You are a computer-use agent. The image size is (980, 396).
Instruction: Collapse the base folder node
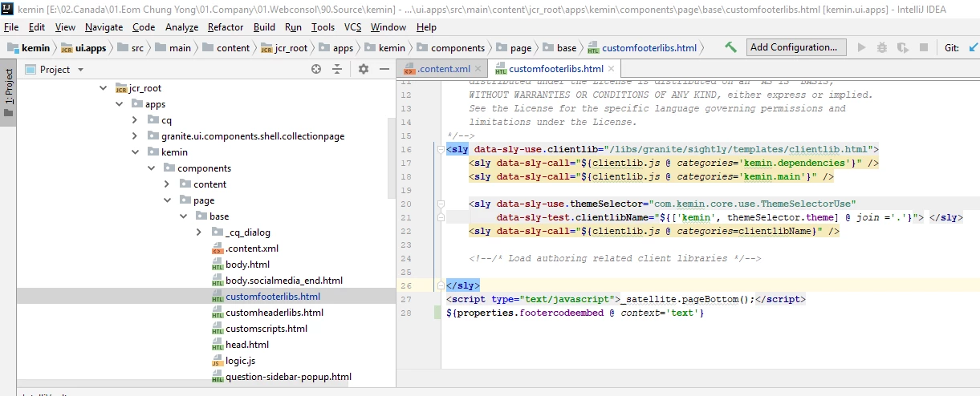[183, 216]
